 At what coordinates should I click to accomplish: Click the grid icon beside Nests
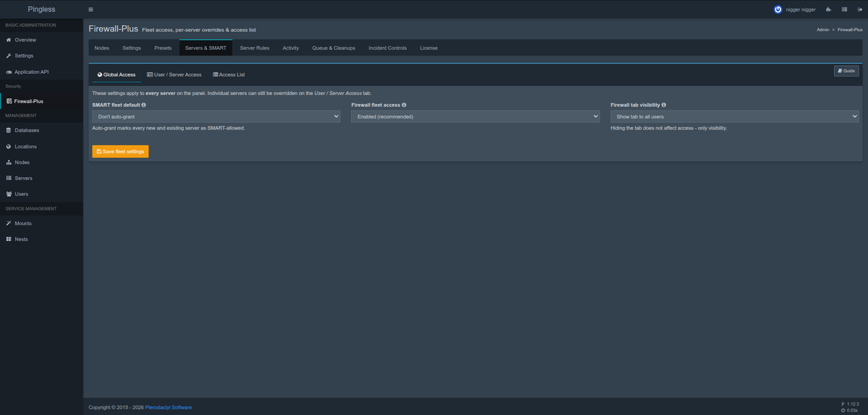coord(9,239)
